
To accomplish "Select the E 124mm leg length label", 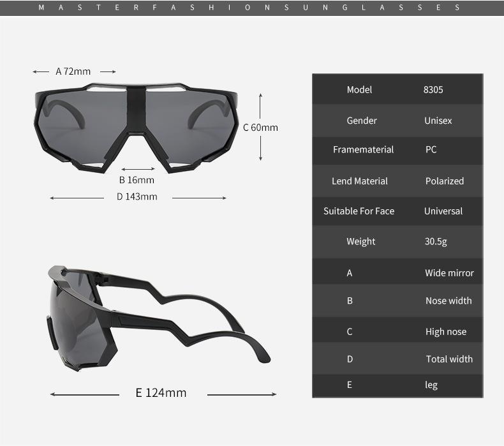I will [161, 392].
